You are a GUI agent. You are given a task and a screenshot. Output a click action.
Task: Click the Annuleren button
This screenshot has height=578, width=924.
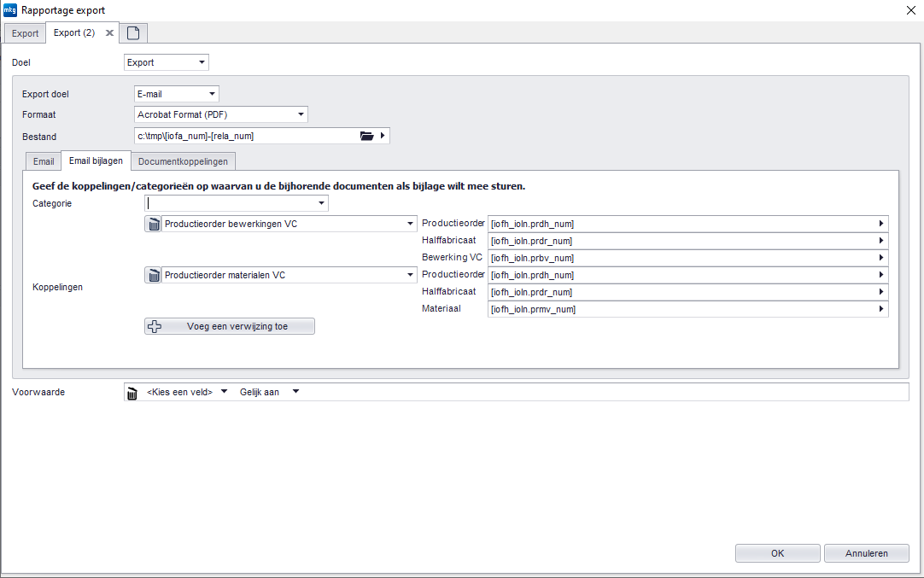coord(866,553)
